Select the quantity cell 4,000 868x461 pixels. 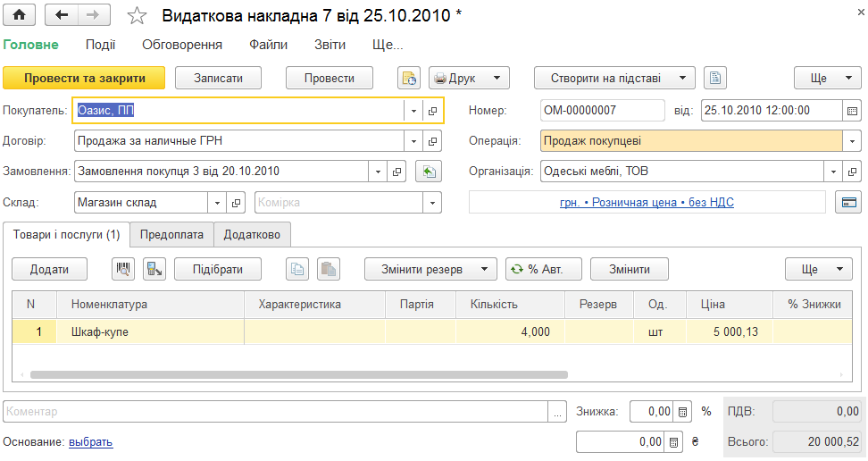(x=511, y=332)
